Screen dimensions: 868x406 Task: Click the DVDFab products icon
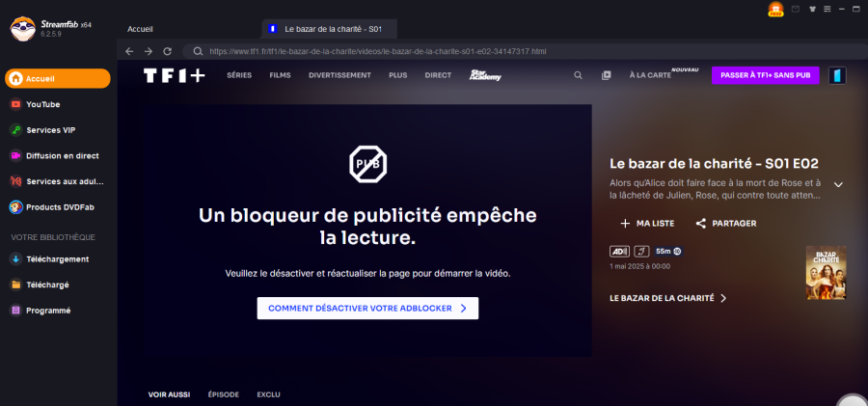pyautogui.click(x=16, y=207)
